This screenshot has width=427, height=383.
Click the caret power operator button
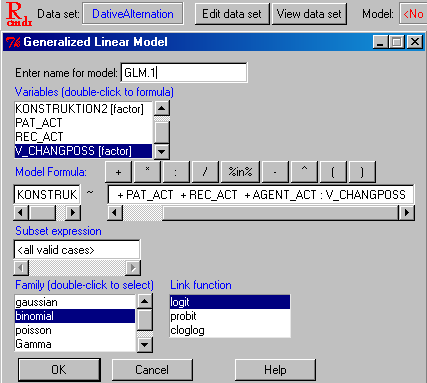tap(304, 172)
